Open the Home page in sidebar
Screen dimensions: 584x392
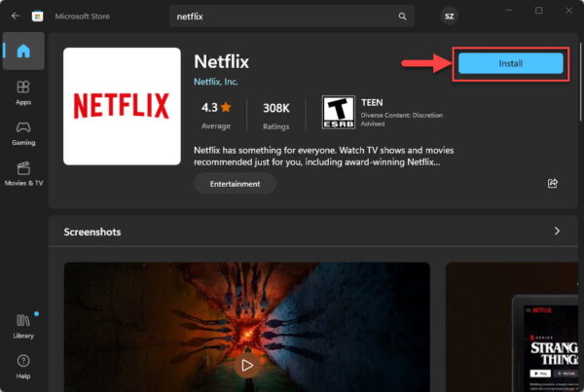pyautogui.click(x=22, y=51)
